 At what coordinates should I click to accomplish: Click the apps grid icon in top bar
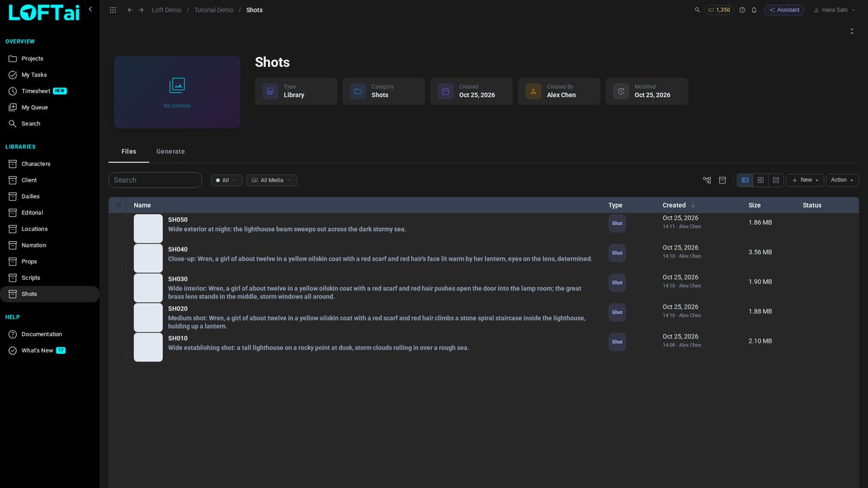(x=113, y=10)
